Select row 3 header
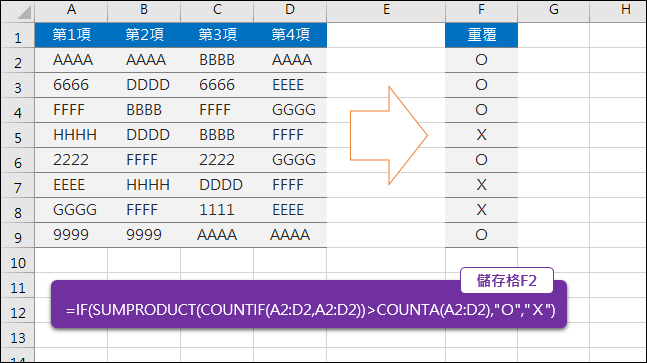Viewport: 647px width, 363px height. [18, 85]
